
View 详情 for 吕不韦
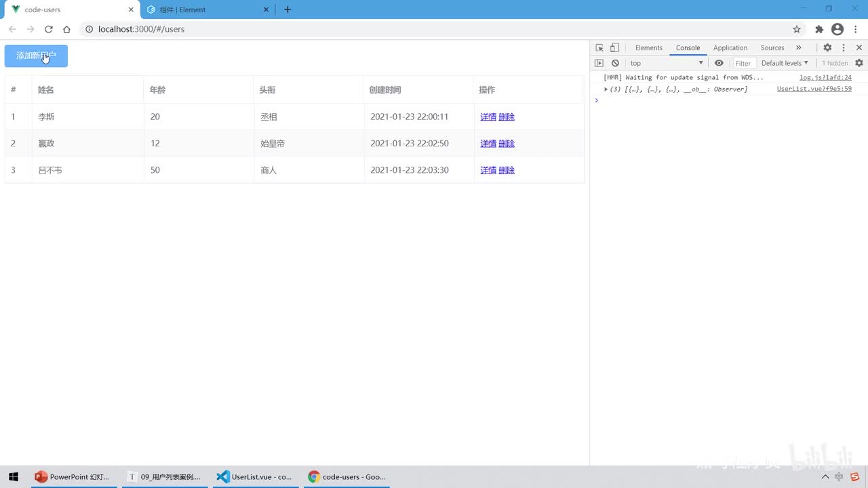[x=488, y=170]
